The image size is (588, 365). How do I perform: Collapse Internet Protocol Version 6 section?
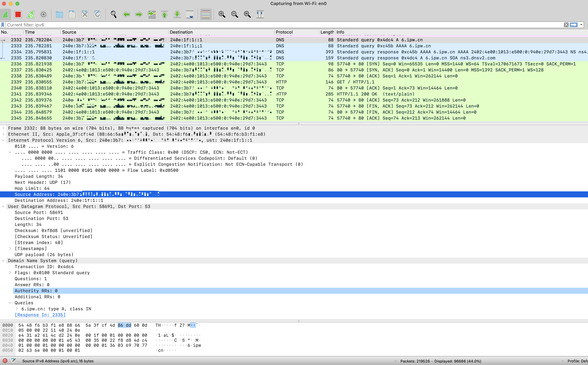click(3, 140)
